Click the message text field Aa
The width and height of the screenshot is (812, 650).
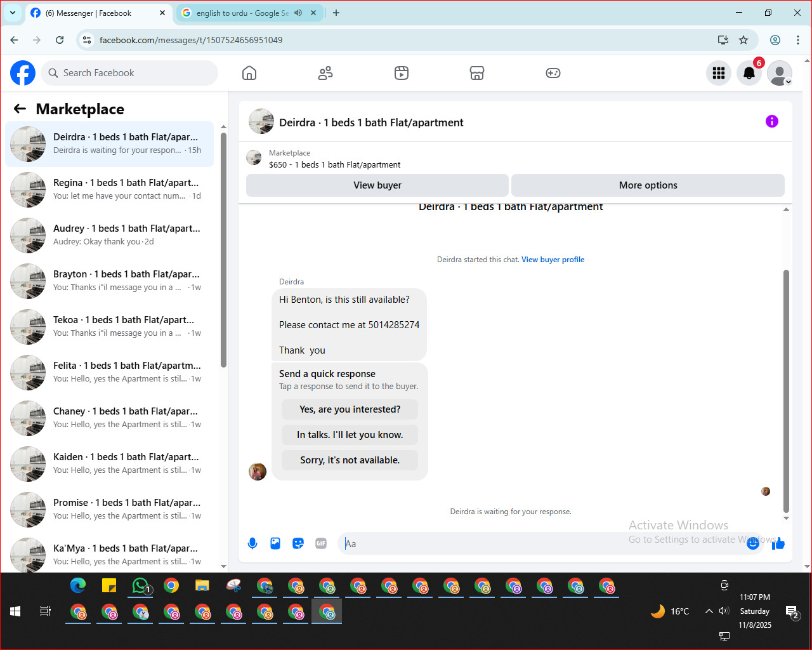coord(542,543)
